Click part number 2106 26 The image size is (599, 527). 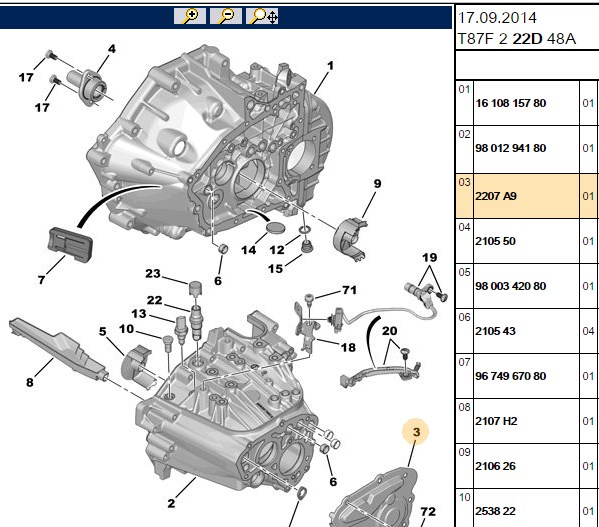495,466
